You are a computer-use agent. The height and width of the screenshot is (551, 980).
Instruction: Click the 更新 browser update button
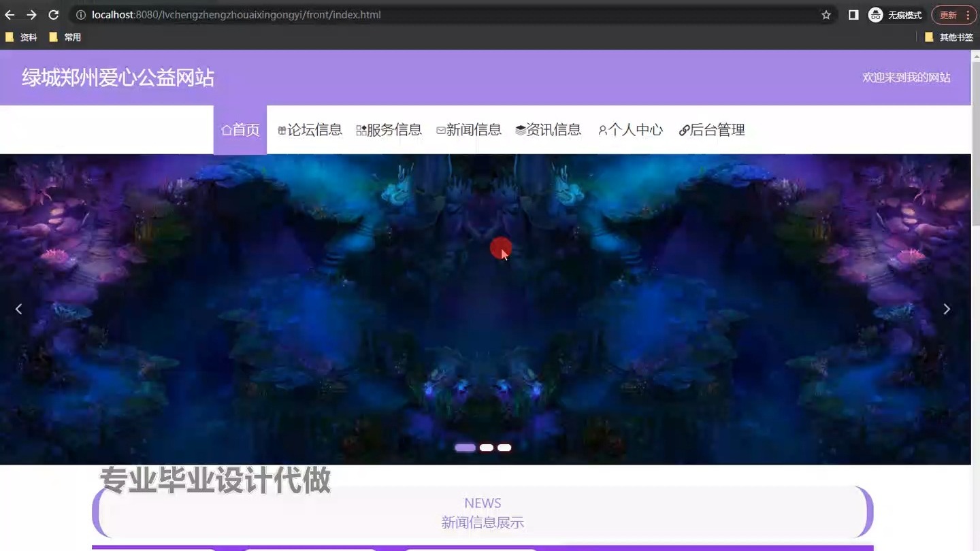click(x=953, y=15)
